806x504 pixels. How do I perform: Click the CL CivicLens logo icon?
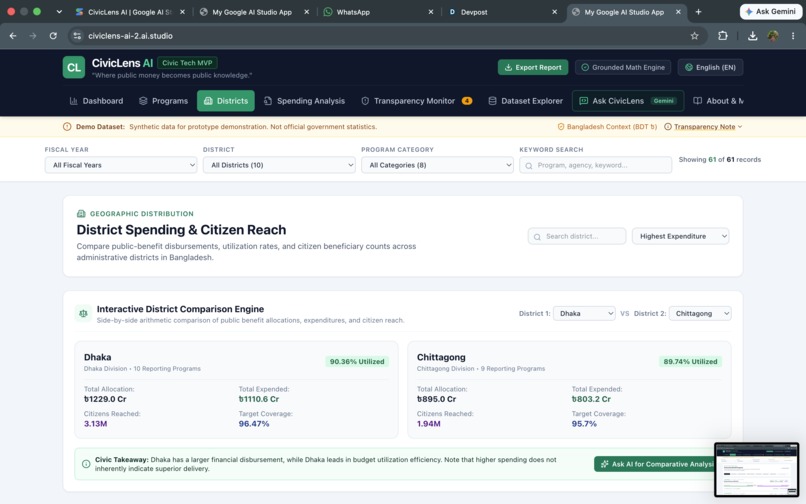tap(74, 67)
